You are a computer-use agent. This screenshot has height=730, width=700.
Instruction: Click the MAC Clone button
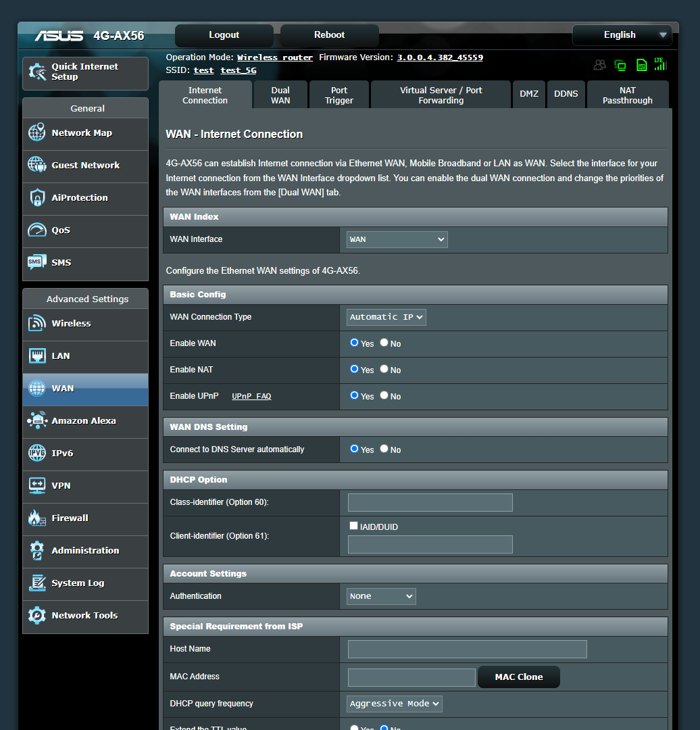(519, 677)
